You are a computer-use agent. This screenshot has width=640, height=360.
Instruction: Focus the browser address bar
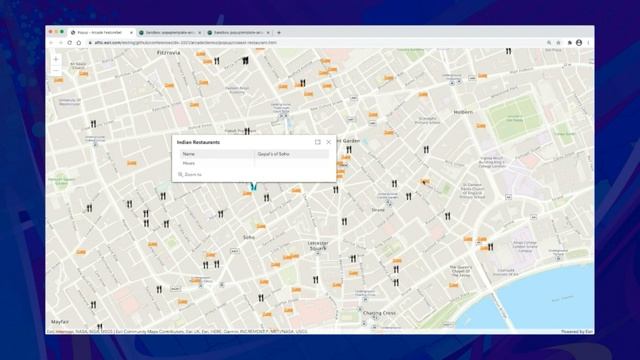(x=314, y=42)
